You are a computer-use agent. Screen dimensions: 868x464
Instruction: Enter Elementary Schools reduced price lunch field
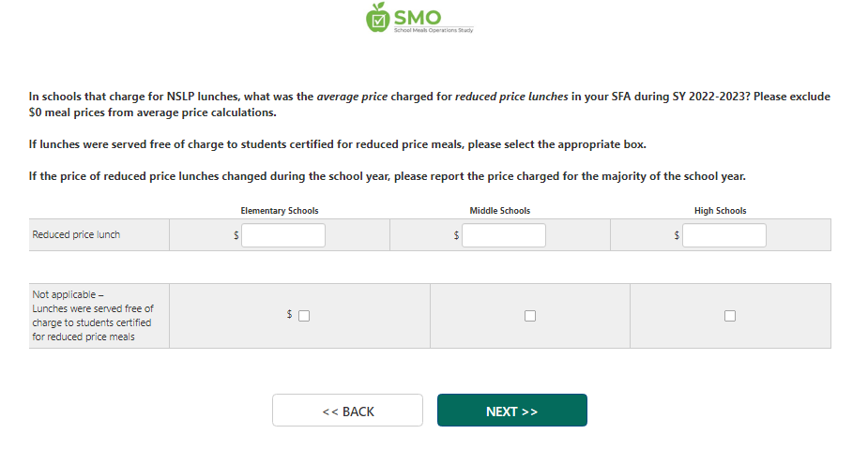[x=282, y=235]
